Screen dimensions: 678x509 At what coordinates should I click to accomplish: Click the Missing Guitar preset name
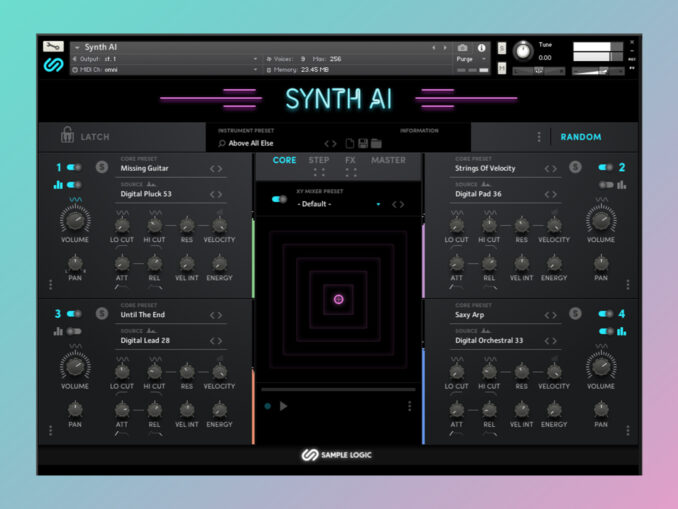144,168
